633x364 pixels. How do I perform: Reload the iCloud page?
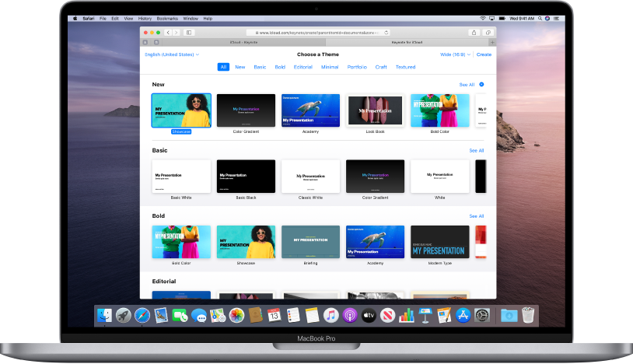(x=386, y=33)
